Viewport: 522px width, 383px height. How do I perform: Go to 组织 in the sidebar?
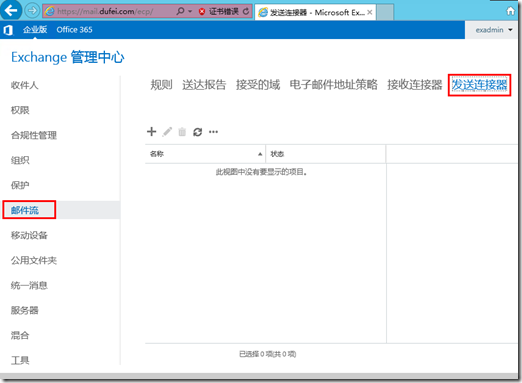point(20,160)
